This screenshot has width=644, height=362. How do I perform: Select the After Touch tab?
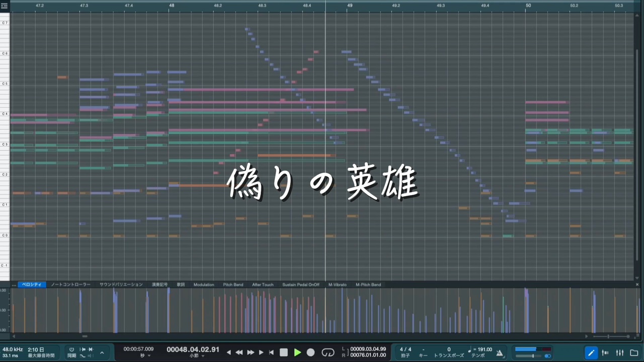pos(263,285)
